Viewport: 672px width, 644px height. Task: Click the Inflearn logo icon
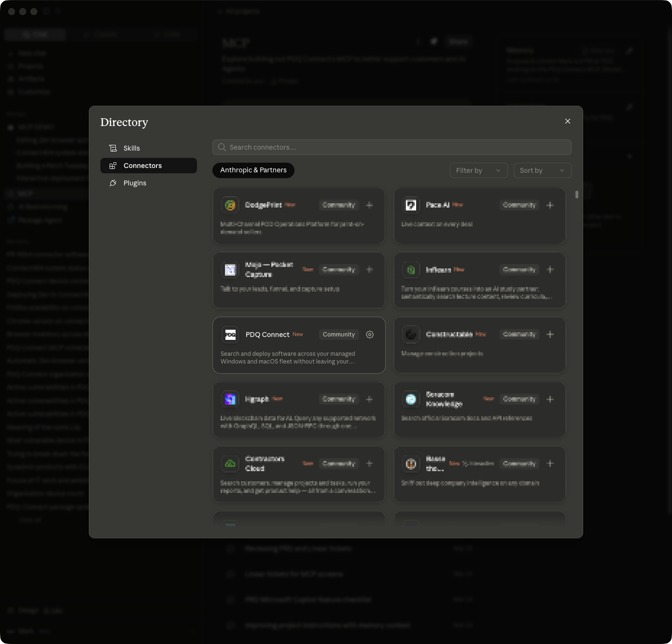coord(411,270)
